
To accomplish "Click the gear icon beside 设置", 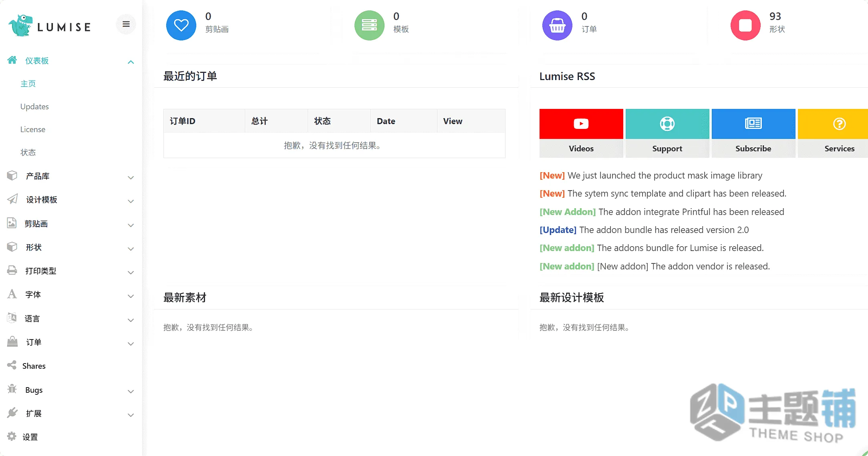I will (12, 436).
